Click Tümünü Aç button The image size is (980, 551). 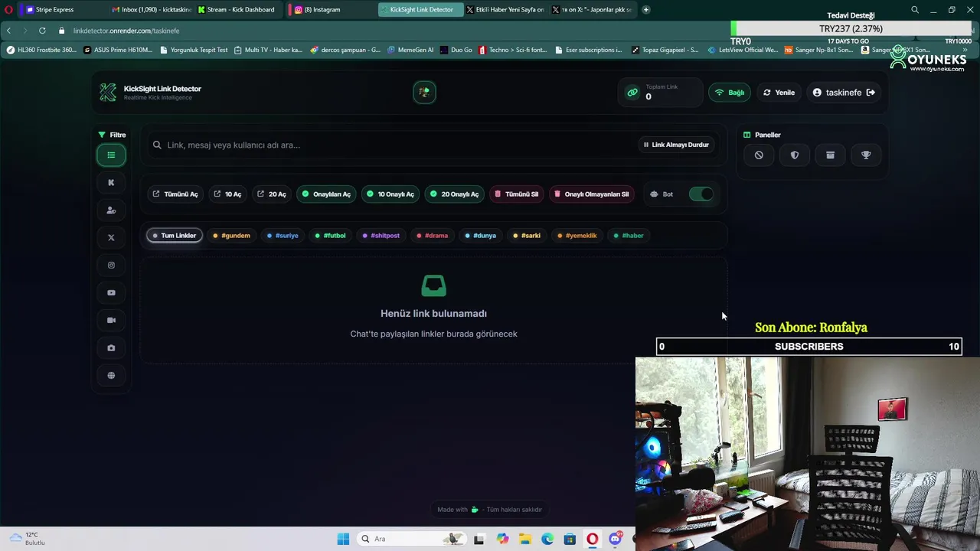click(175, 194)
